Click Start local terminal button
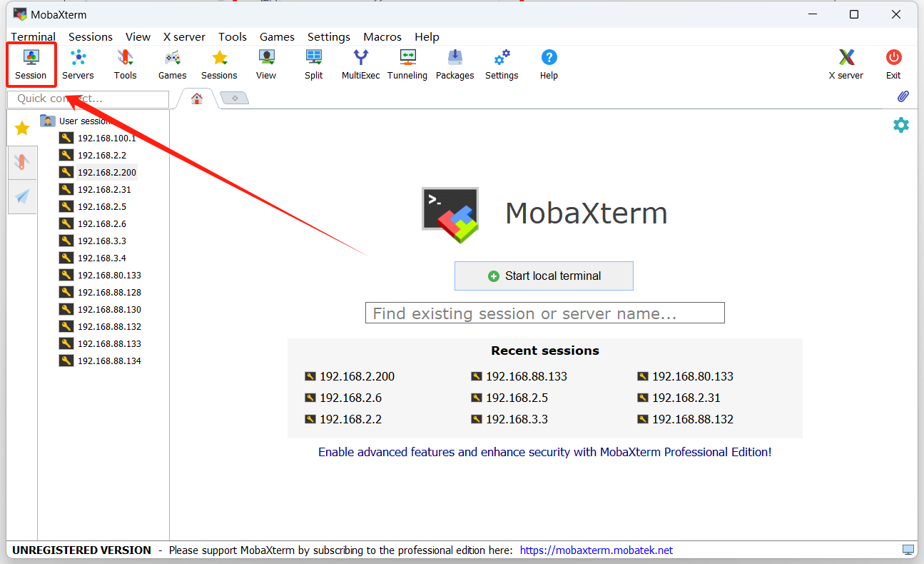This screenshot has width=924, height=564. [544, 276]
